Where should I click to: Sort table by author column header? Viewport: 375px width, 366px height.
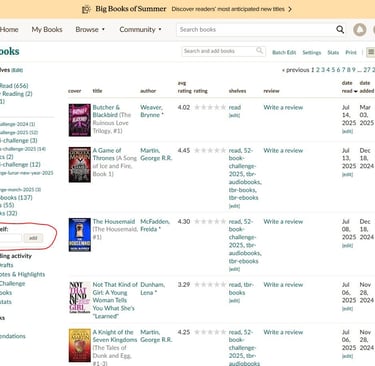148,91
